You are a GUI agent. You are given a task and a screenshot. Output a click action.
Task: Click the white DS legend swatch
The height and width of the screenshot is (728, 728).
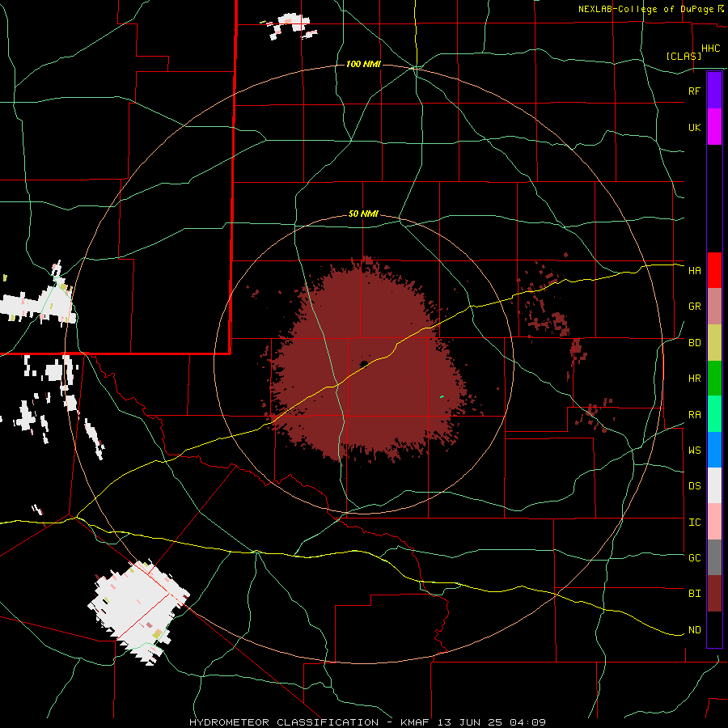point(714,485)
